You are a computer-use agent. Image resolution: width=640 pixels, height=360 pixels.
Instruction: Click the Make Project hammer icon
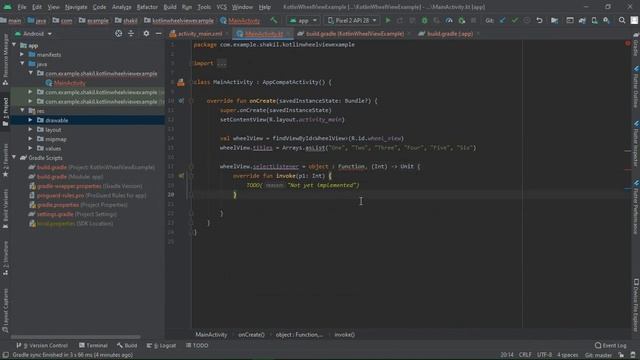pyautogui.click(x=273, y=20)
